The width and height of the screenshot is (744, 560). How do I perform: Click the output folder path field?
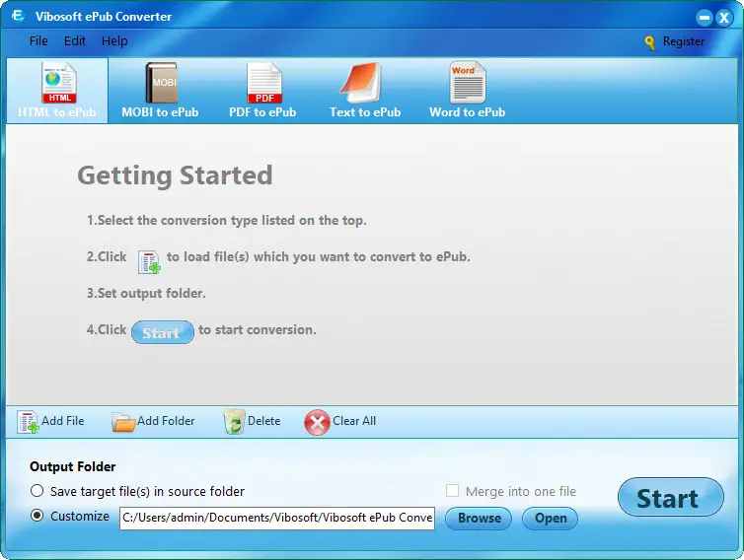pyautogui.click(x=277, y=518)
